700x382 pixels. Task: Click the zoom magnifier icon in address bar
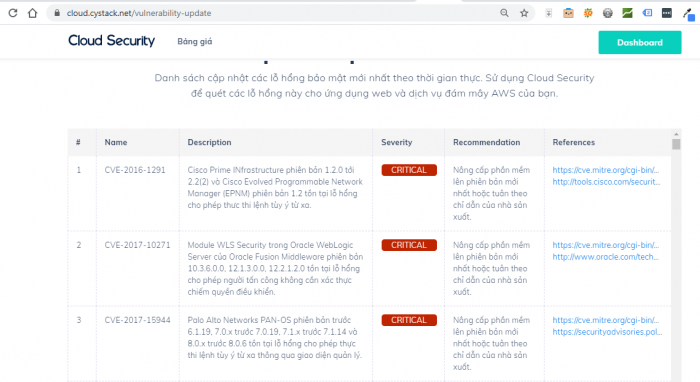(504, 13)
